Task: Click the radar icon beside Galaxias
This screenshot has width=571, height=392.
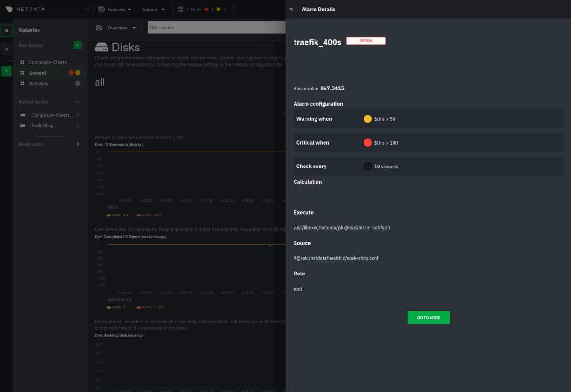Action: coord(101,10)
